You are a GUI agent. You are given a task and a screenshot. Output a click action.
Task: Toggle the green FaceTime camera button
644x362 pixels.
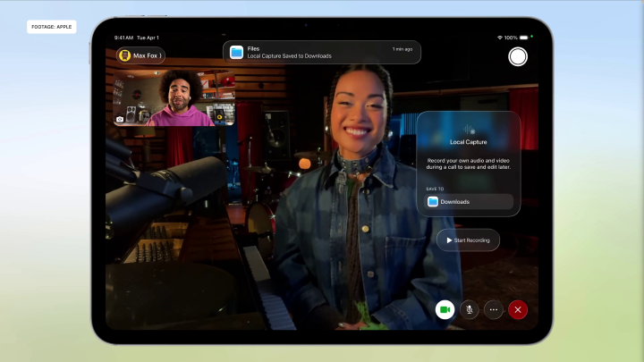click(445, 309)
